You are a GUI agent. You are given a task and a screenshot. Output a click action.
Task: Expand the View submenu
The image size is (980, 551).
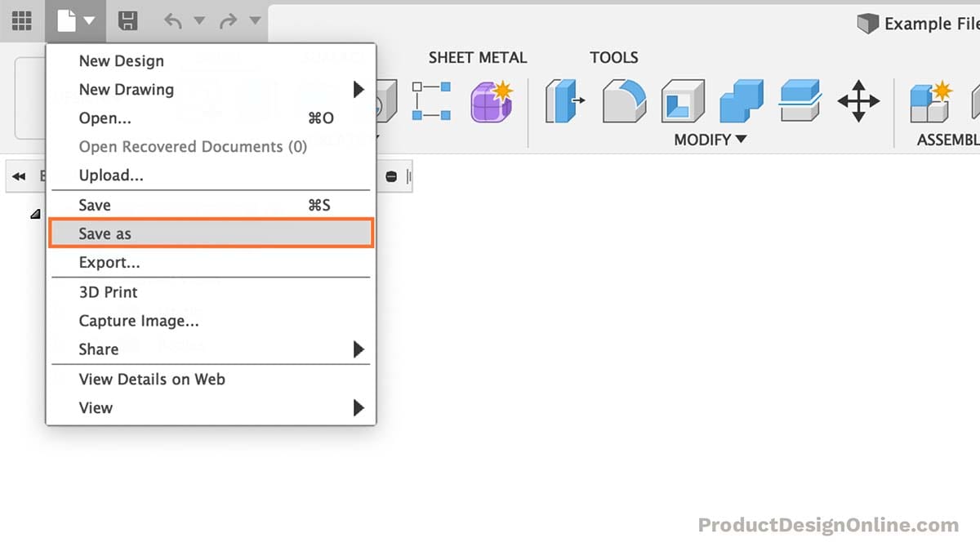pyautogui.click(x=359, y=407)
